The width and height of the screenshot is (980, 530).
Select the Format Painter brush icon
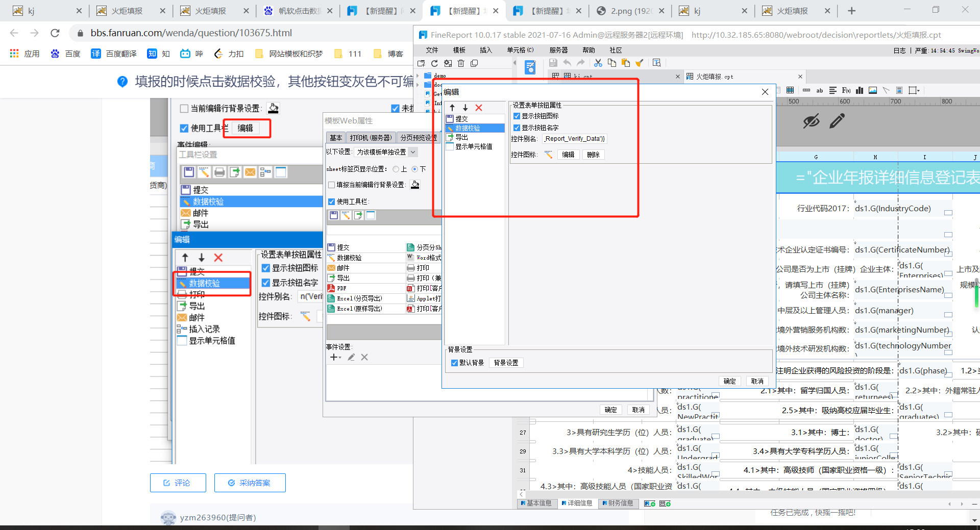[x=639, y=63]
